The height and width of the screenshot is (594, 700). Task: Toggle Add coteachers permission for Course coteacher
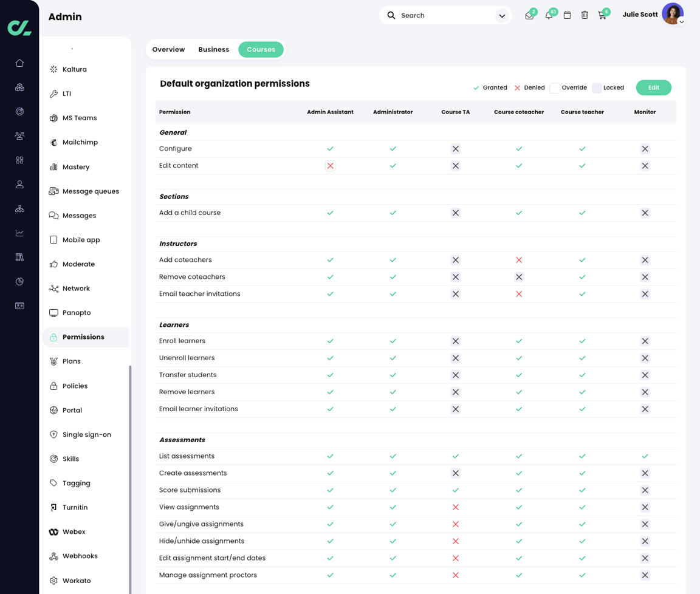[518, 259]
